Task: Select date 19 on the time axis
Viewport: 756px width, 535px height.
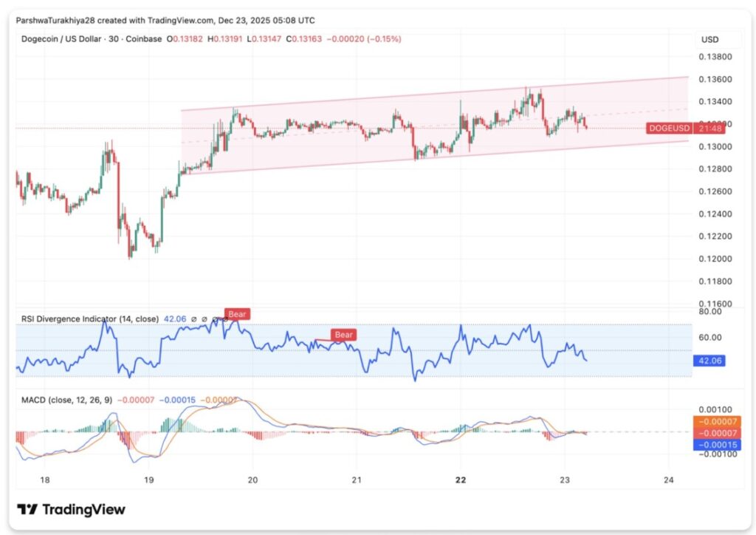Action: pyautogui.click(x=149, y=480)
